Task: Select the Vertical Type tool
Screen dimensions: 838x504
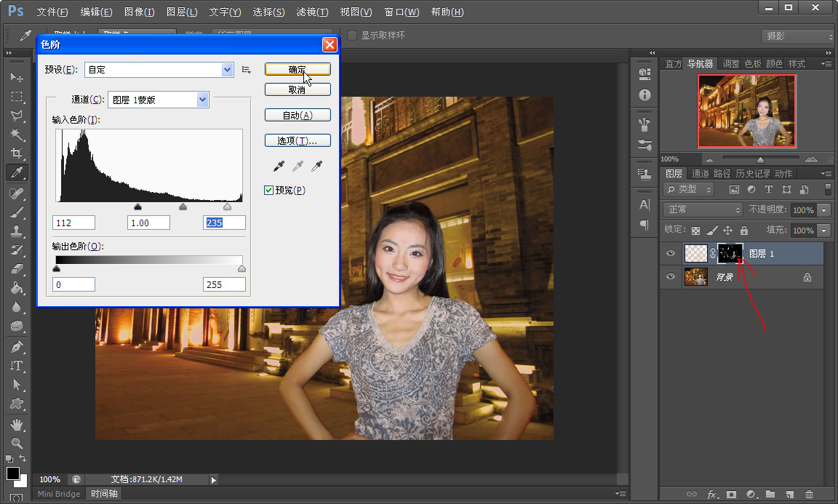Action: (x=17, y=366)
